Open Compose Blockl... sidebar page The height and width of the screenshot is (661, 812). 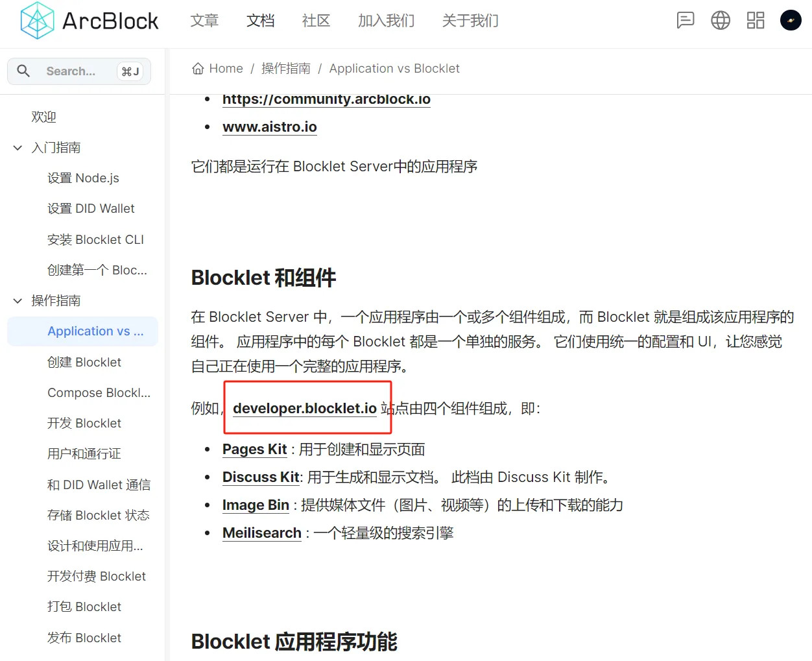99,393
